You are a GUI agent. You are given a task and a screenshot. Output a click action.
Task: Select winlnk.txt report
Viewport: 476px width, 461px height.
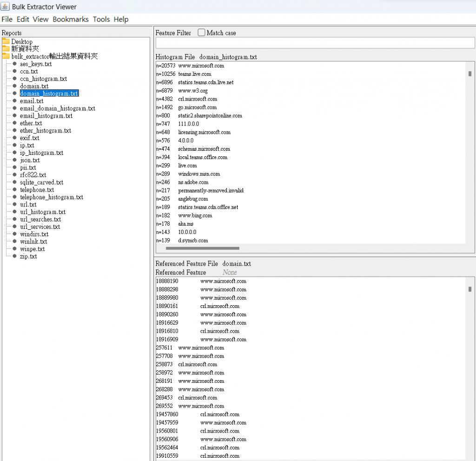click(33, 241)
